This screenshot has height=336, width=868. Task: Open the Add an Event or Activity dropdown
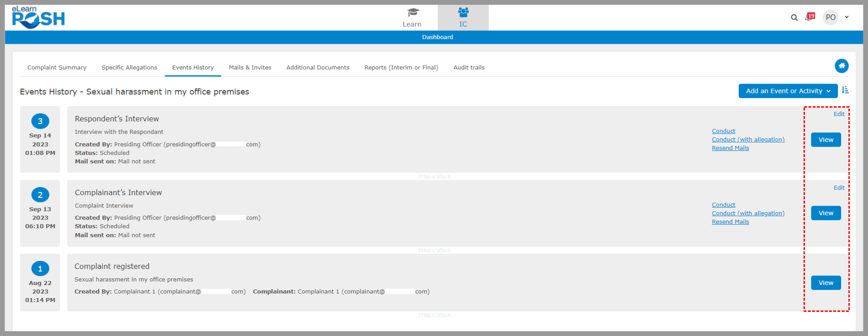(788, 91)
